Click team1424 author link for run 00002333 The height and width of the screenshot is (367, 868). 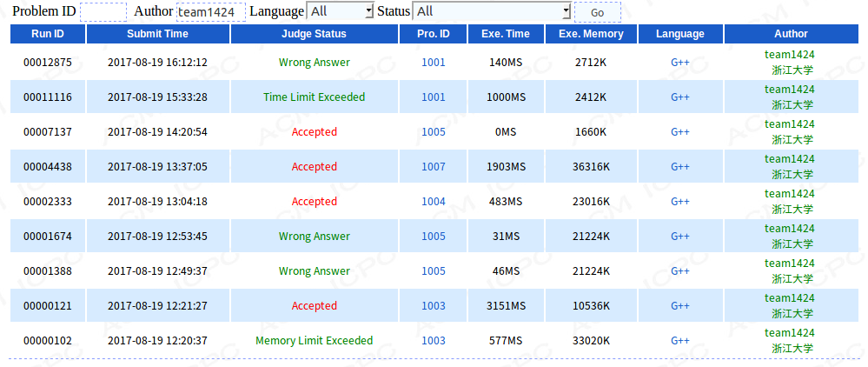coord(790,194)
